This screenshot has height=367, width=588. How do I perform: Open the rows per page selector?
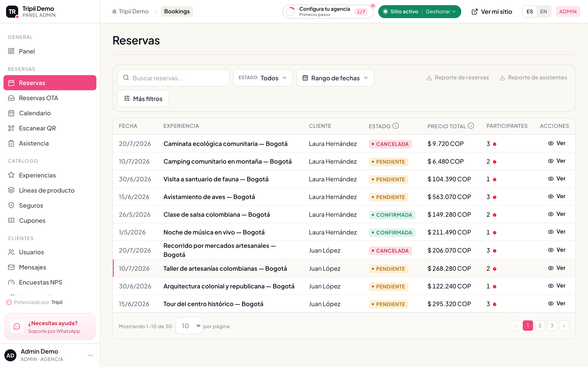tap(189, 326)
